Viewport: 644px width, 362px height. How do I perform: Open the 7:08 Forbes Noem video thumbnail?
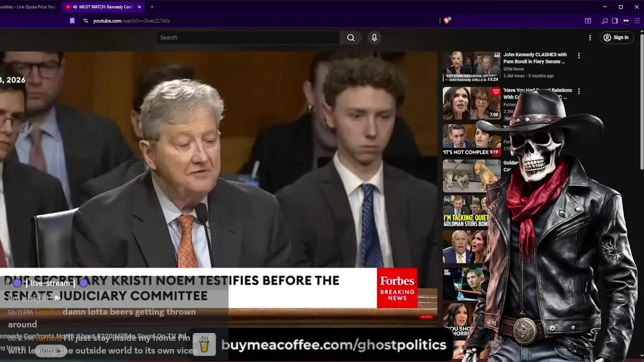click(x=471, y=103)
